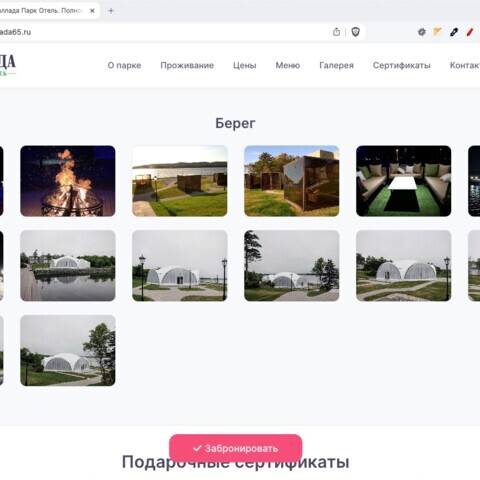Open a new browser tab
The width and height of the screenshot is (480, 480).
point(111,11)
